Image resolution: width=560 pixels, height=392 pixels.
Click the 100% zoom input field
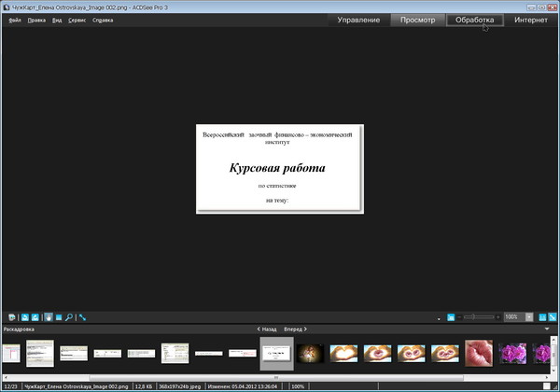pos(514,317)
